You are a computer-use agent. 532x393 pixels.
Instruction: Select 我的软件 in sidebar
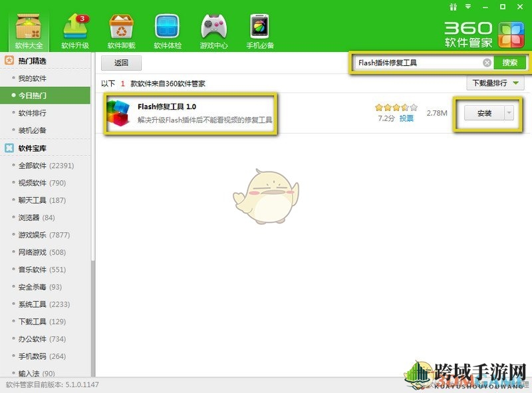point(45,78)
